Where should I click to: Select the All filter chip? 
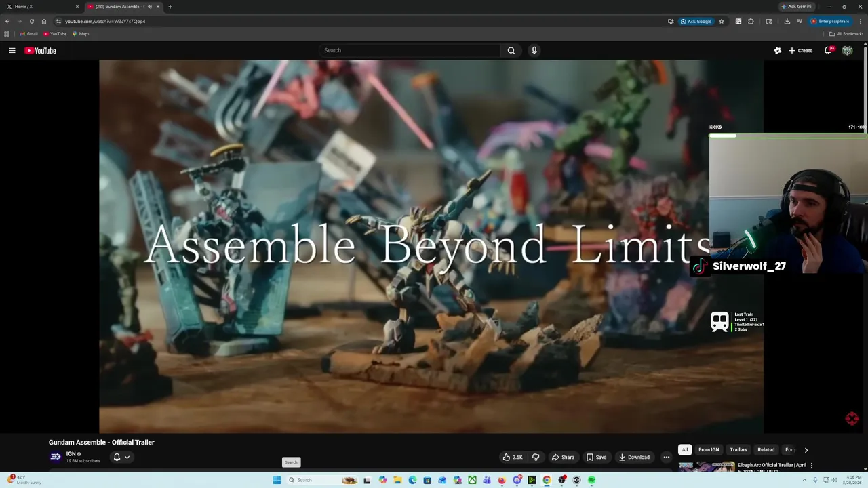[685, 450]
